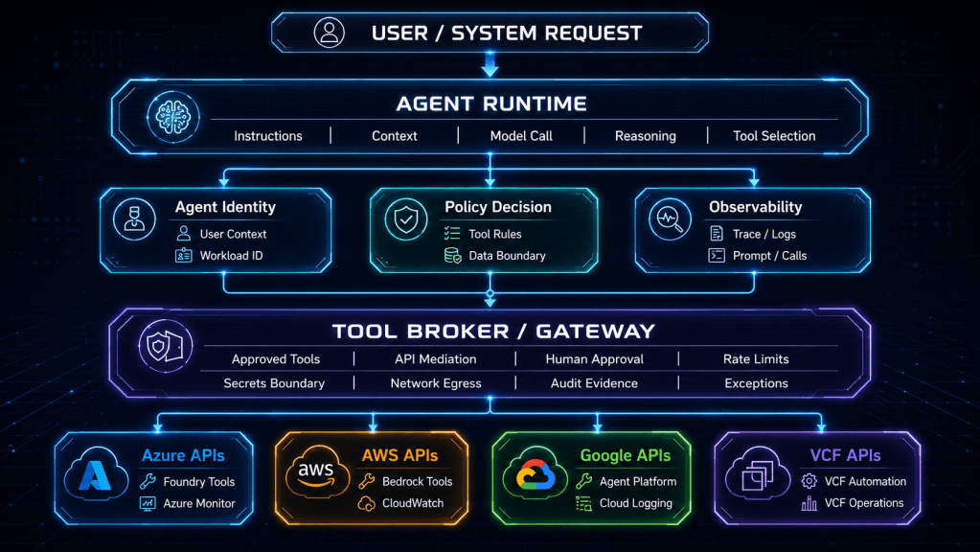
Task: Select the Tool Selection segment
Action: pyautogui.click(x=774, y=136)
